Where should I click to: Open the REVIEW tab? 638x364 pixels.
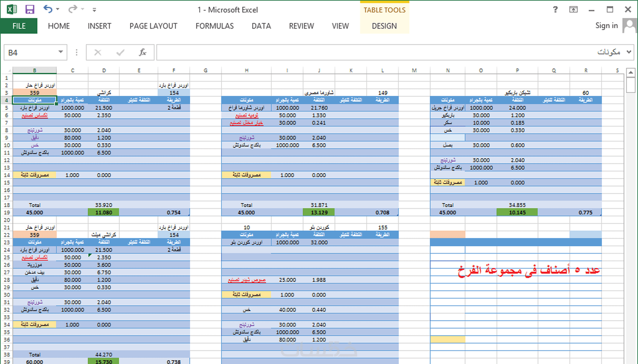pos(301,26)
